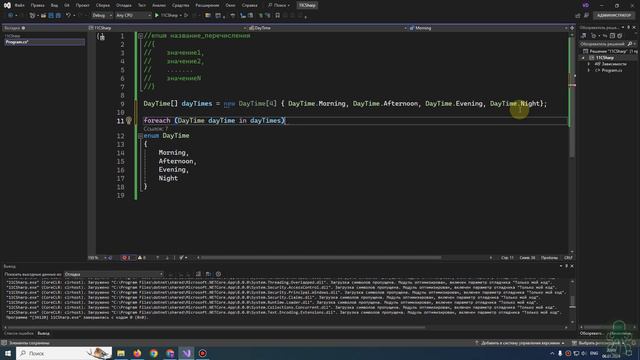Viewport: 640px width, 360px height.
Task: Open the tab settings gear beside Вкладки
Action: 23,28
